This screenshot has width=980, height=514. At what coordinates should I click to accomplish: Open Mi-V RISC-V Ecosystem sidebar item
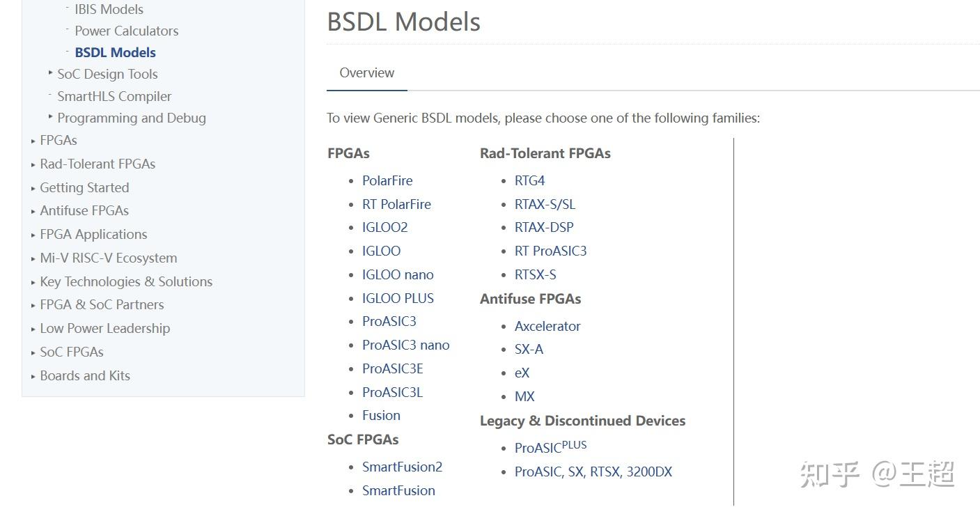click(x=108, y=258)
